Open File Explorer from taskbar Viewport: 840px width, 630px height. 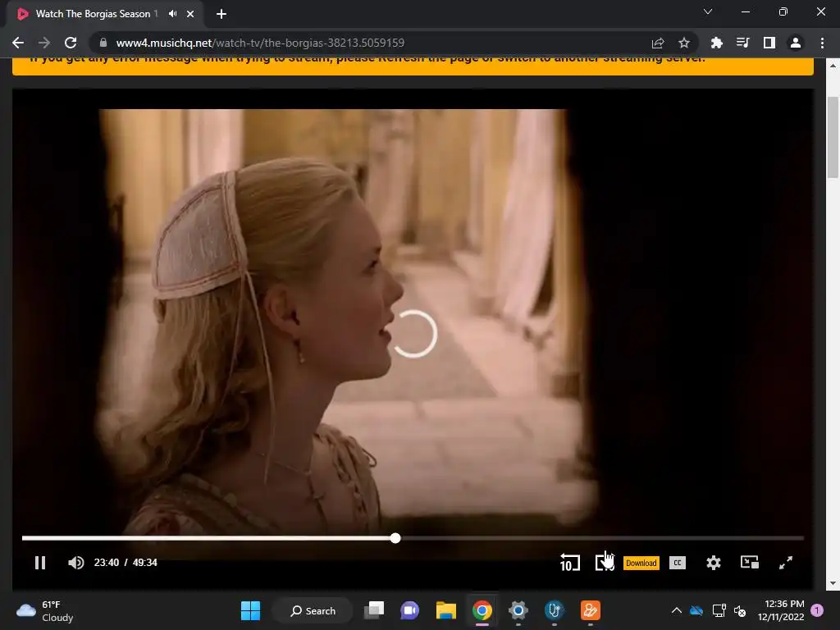pyautogui.click(x=445, y=610)
